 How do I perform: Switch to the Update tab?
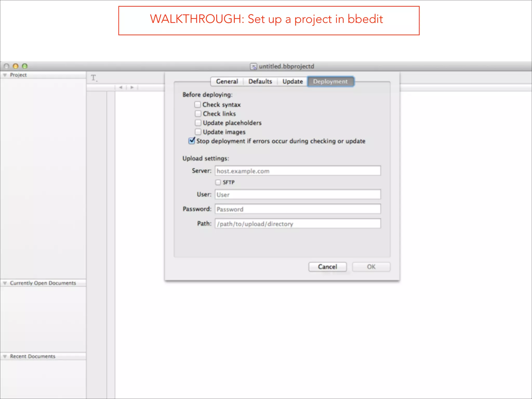tap(292, 82)
